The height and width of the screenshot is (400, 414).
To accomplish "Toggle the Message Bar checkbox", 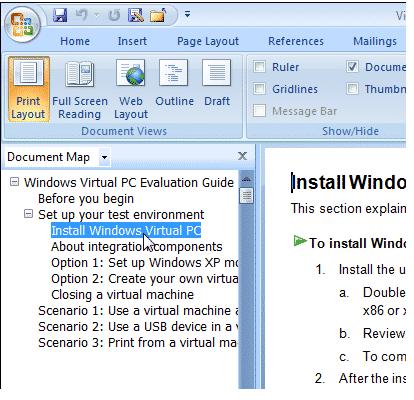I will 259,111.
